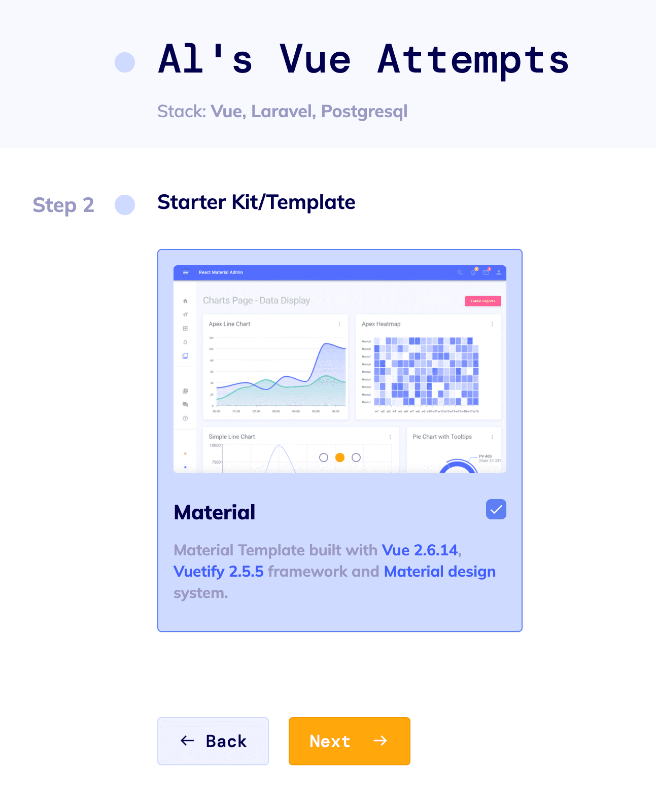656x812 pixels.
Task: Open the search in the admin preview toolbar
Action: (460, 272)
